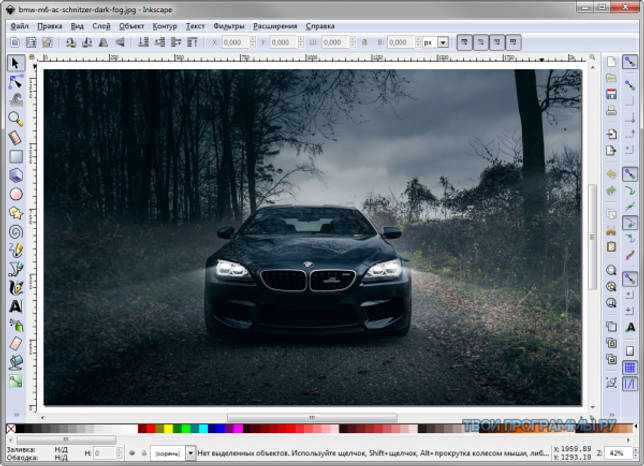This screenshot has width=644, height=466.
Task: Activate the Zoom magnifier tool
Action: 16,119
